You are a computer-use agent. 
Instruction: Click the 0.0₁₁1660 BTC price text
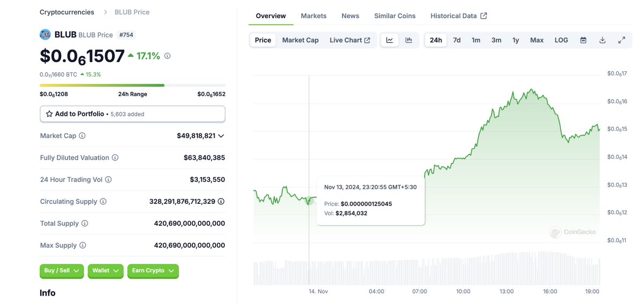58,75
